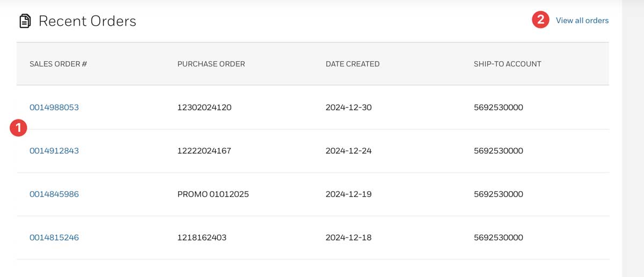Viewport: 644px width, 277px height.
Task: Open sales order 0014845986
Action: pos(54,194)
